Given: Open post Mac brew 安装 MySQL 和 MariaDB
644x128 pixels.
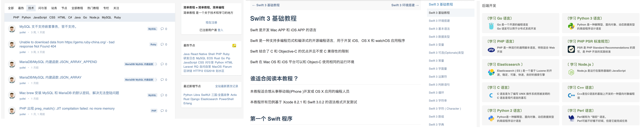Looking at the screenshot, I should 69,93.
